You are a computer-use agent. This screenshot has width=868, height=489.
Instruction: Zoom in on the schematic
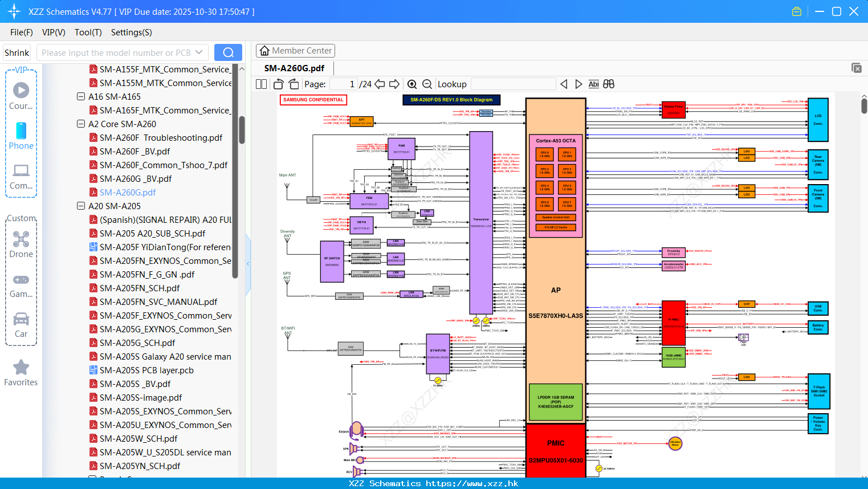[412, 84]
